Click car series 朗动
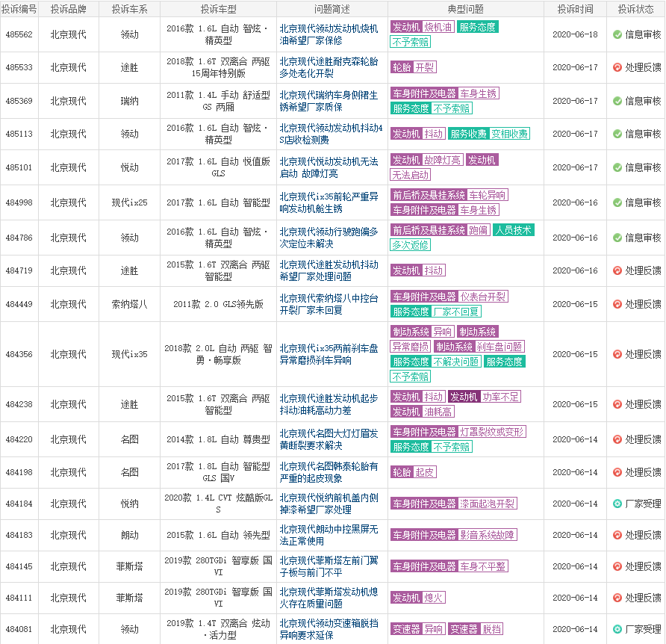Viewport: 666px width, 644px height. point(130,535)
